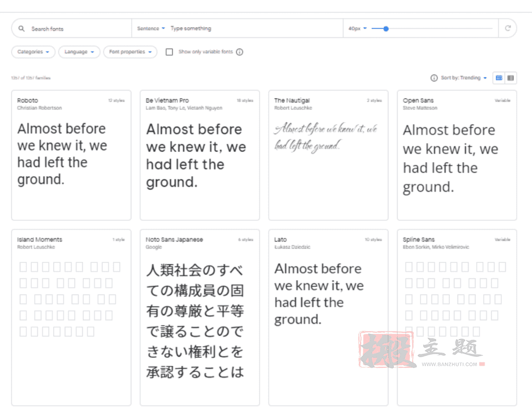532x410 pixels.
Task: Adjust the font size slider handle
Action: pyautogui.click(x=386, y=28)
